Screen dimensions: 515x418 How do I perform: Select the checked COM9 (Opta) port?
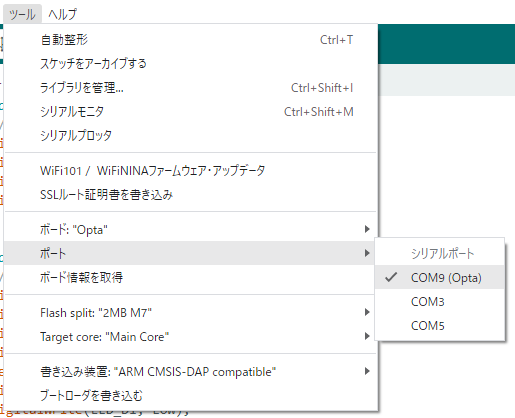click(440, 277)
